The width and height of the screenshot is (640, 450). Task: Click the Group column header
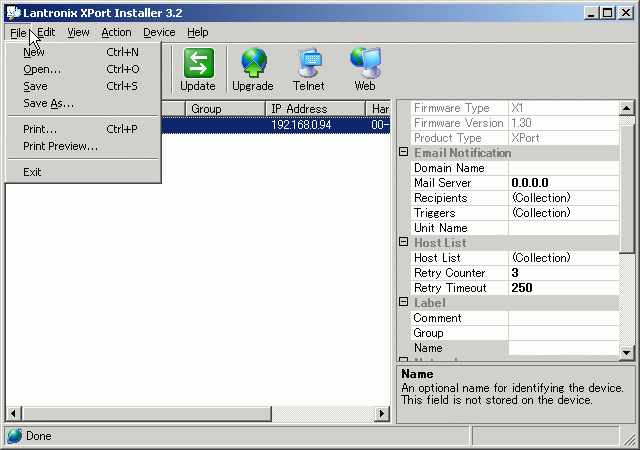(225, 109)
